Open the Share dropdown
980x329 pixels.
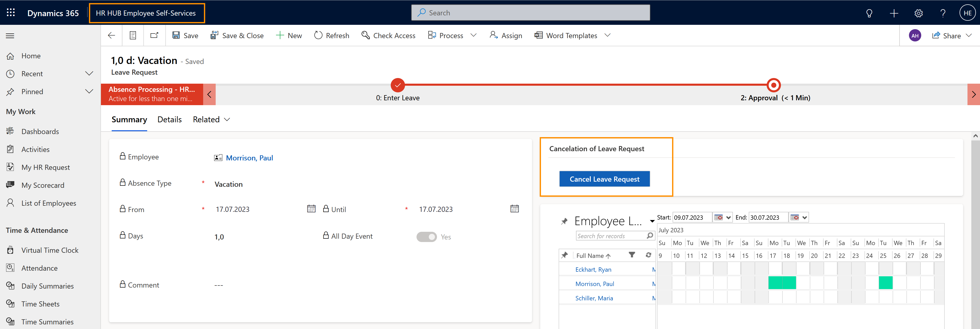[969, 35]
